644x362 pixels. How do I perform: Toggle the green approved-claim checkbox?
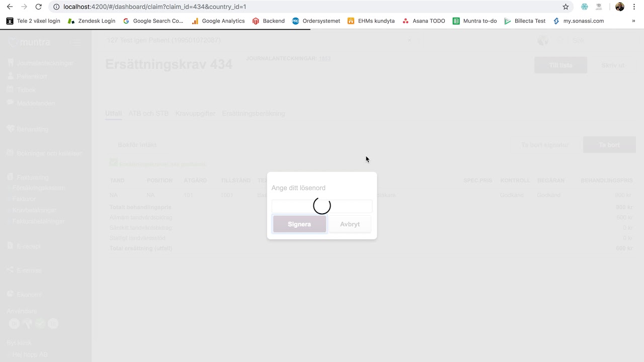click(x=114, y=162)
